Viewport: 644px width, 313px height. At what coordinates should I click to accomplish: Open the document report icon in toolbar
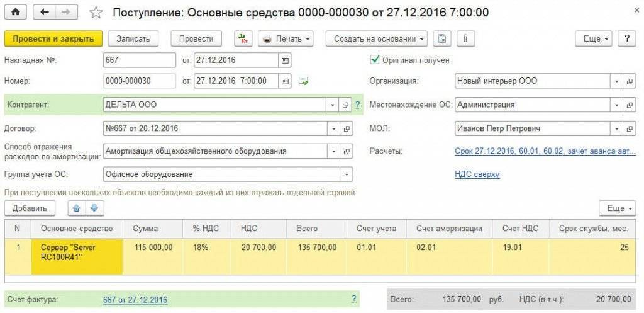click(442, 38)
